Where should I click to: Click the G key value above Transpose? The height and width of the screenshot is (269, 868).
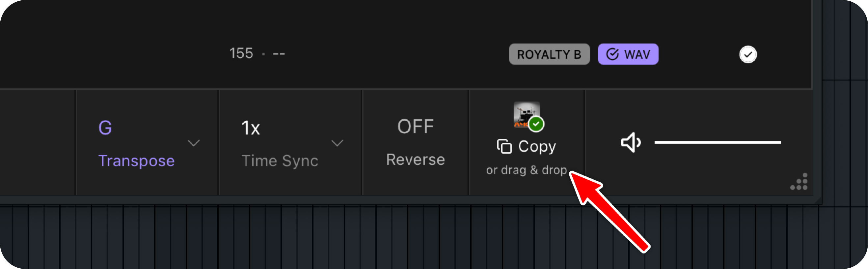(105, 128)
